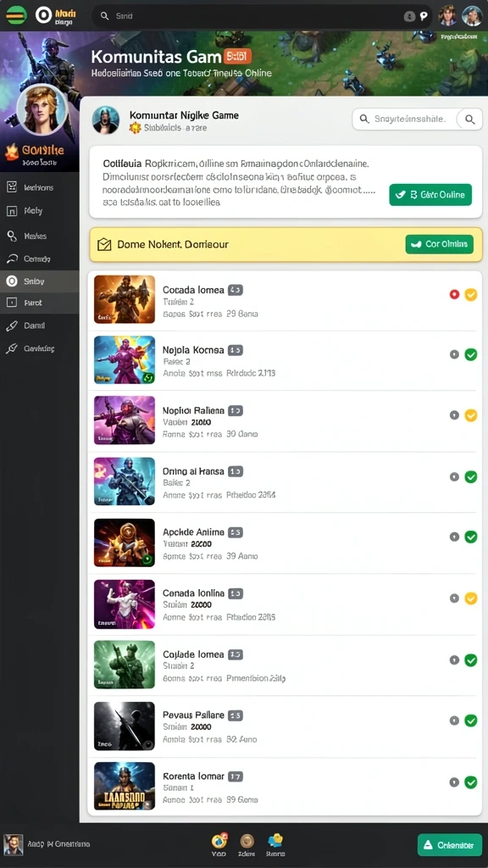Click the gray dot on Nophoi Raliena row
The width and height of the screenshot is (488, 868).
[x=454, y=415]
